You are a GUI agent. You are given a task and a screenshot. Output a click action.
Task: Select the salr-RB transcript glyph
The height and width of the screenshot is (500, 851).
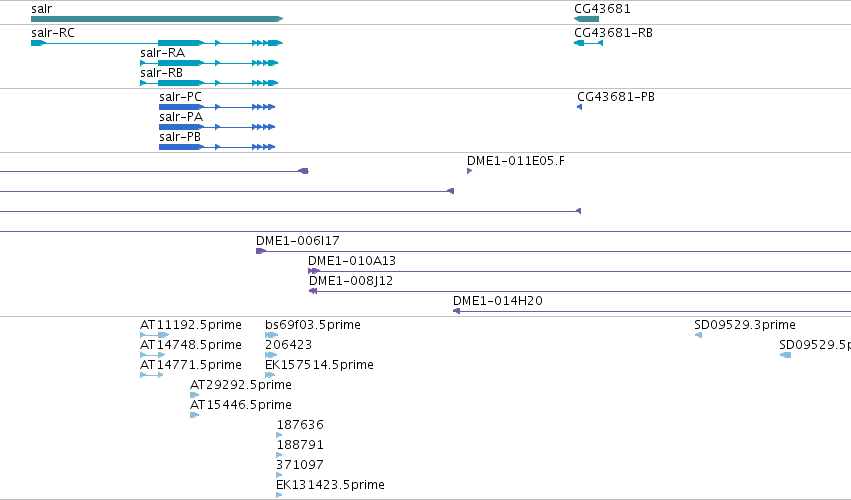pos(209,83)
